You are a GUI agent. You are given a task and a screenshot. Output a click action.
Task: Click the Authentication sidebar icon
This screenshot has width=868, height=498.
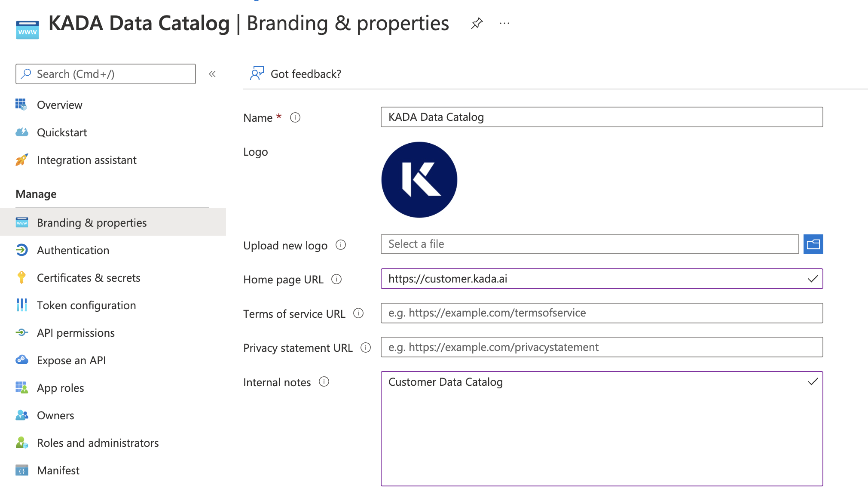[x=22, y=250]
